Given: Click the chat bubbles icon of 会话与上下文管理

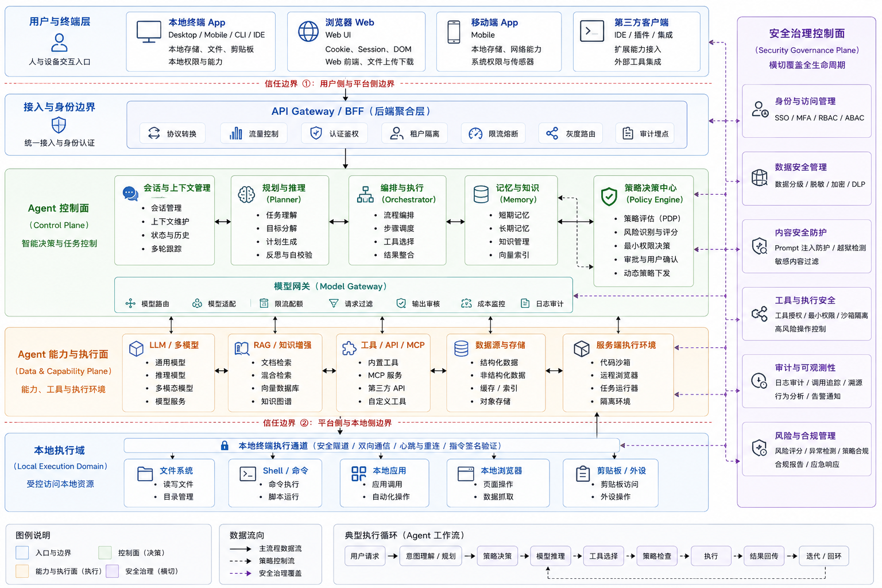Looking at the screenshot, I should 130,193.
